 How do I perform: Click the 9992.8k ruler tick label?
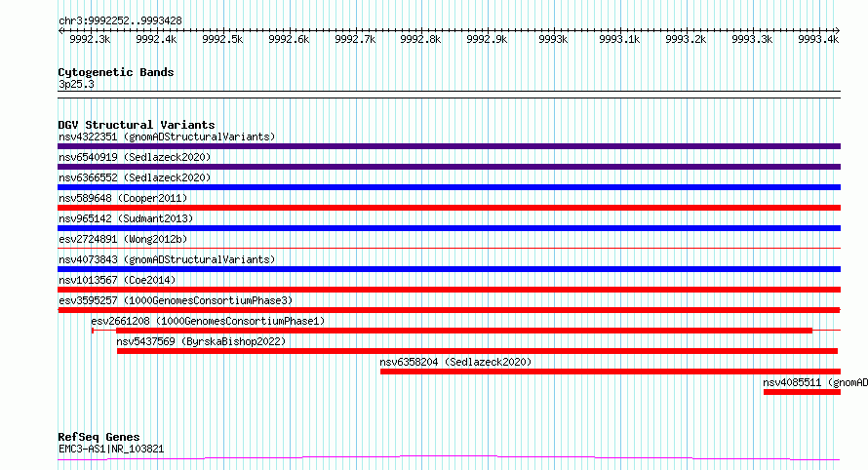click(420, 39)
